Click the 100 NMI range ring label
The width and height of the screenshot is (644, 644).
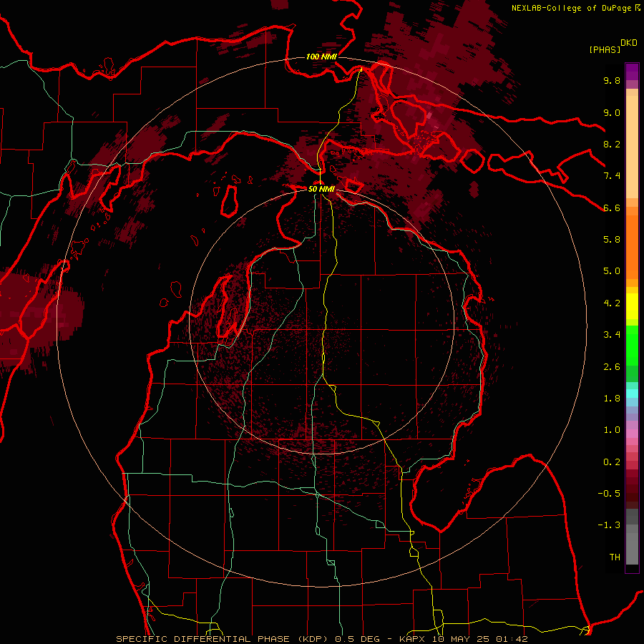click(321, 57)
